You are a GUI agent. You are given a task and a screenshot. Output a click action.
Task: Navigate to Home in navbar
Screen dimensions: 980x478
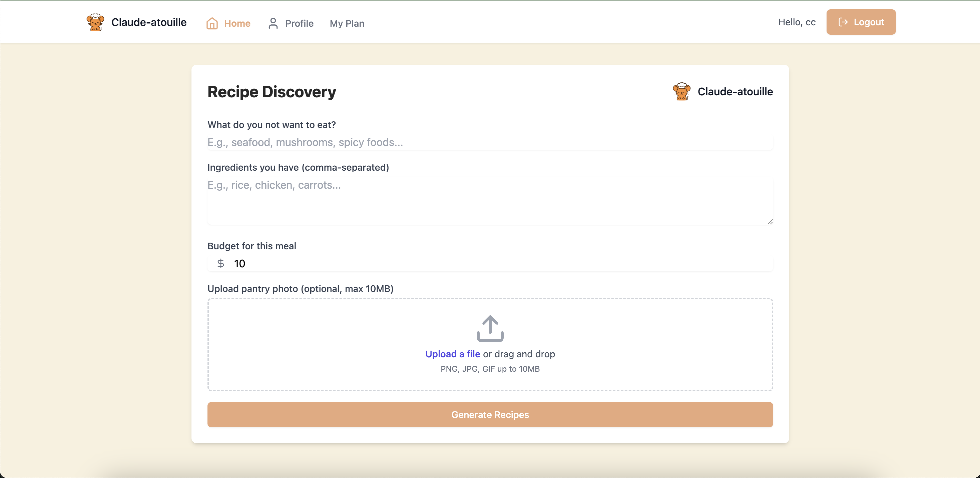[x=236, y=23]
